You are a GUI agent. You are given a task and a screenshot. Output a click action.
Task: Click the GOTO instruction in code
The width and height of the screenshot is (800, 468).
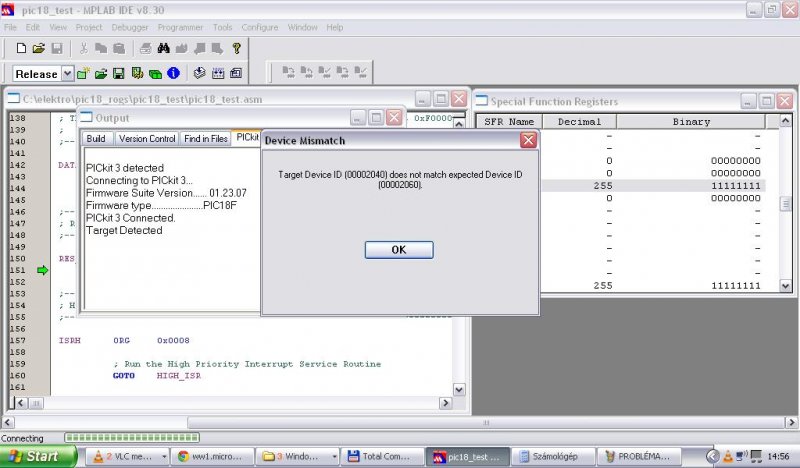coord(123,376)
